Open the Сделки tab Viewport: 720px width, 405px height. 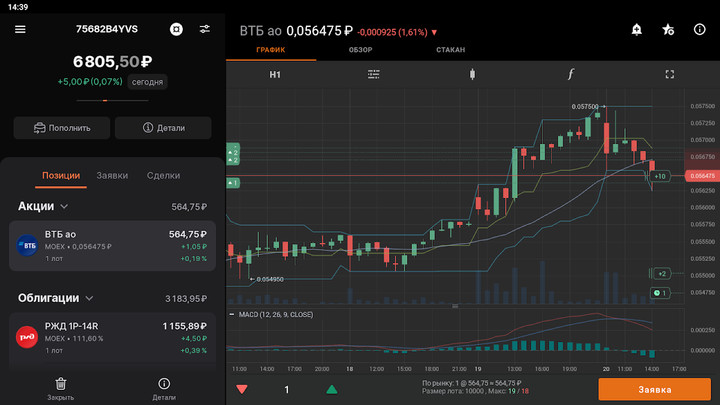(163, 175)
